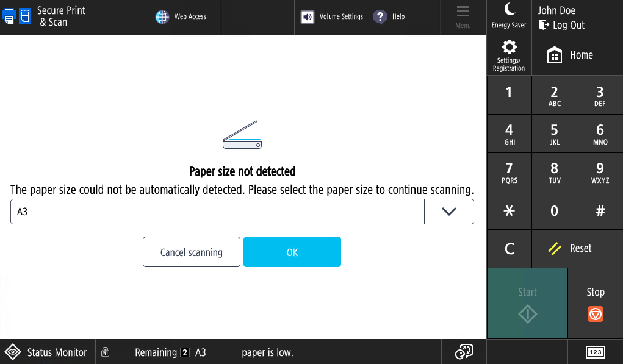This screenshot has height=364, width=623.
Task: Log out John Doe
Action: tap(562, 25)
